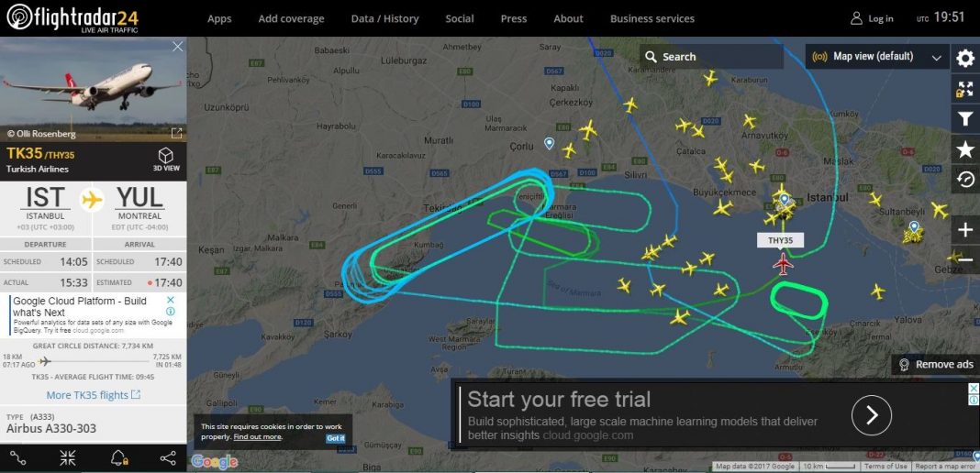Toggle flight route display icon in bottom bar

pyautogui.click(x=18, y=458)
